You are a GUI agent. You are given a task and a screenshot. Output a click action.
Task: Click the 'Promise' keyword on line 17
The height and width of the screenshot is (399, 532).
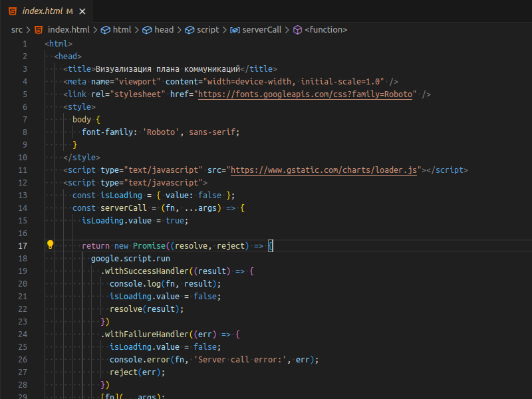pyautogui.click(x=149, y=246)
